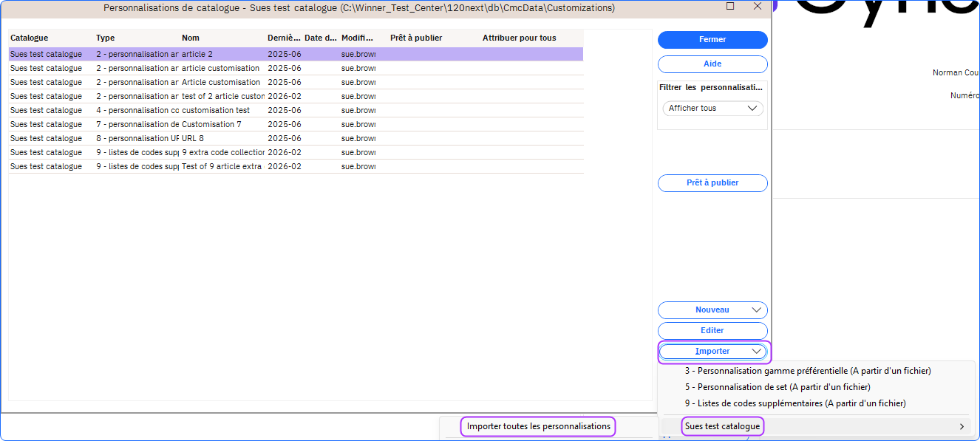
Task: Click Importer toutes les personnalisations
Action: [538, 426]
